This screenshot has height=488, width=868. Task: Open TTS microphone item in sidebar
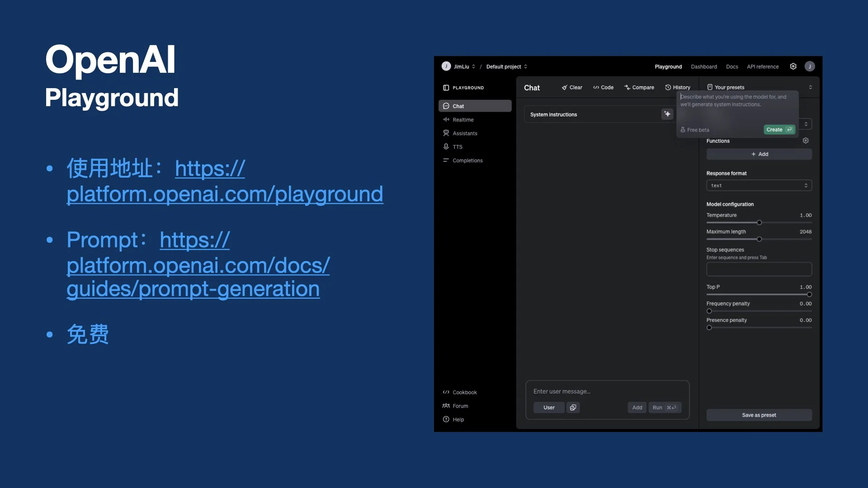pyautogui.click(x=458, y=147)
